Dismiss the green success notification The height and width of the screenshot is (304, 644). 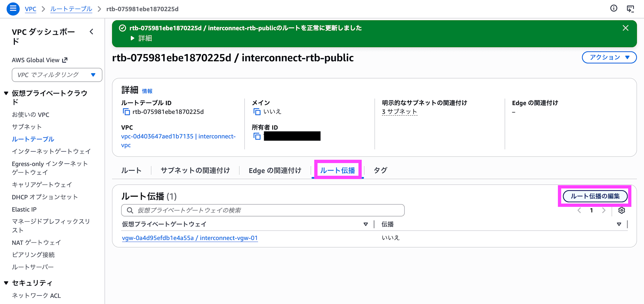(x=625, y=28)
